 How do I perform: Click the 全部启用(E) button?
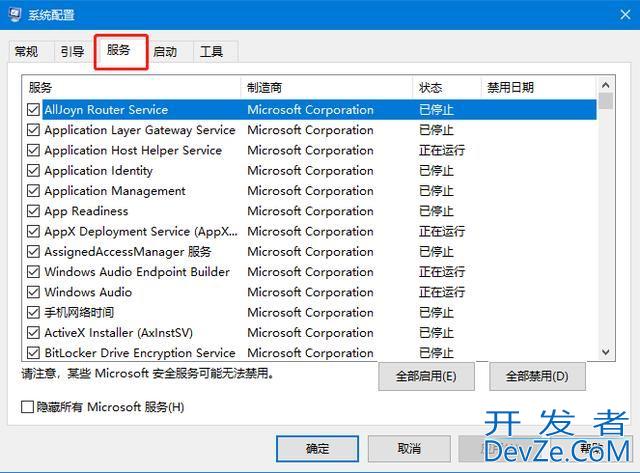(426, 376)
